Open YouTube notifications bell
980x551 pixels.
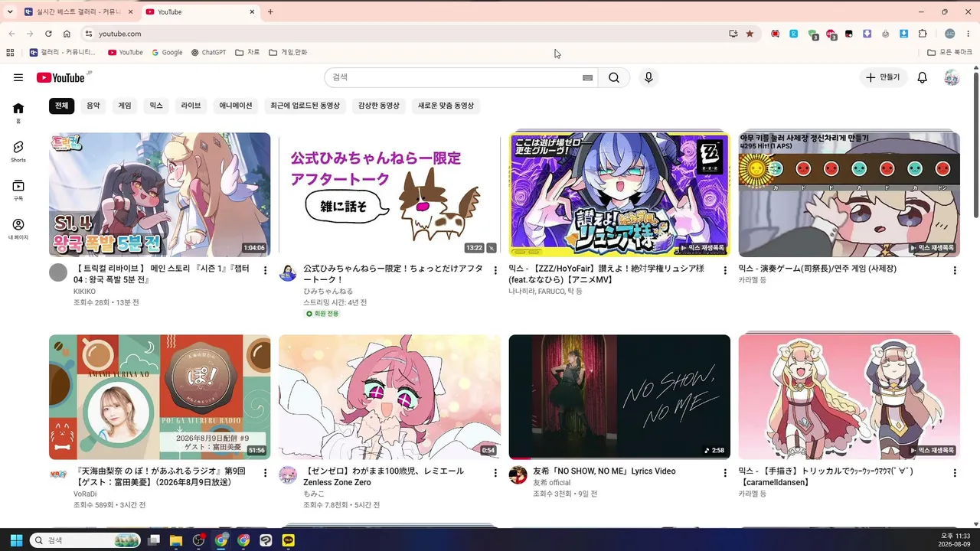[923, 77]
